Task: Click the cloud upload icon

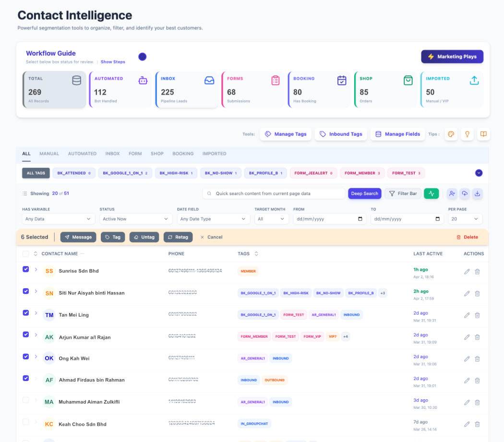Action: (464, 193)
